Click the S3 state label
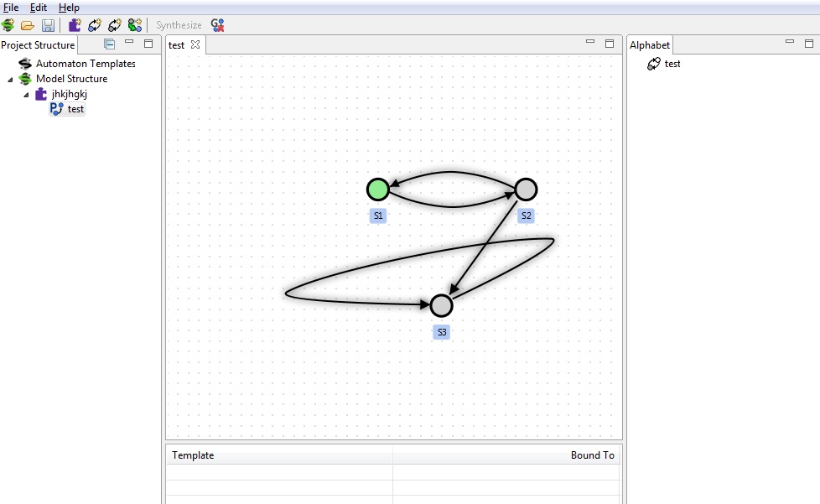Viewport: 820px width, 504px height. click(442, 332)
